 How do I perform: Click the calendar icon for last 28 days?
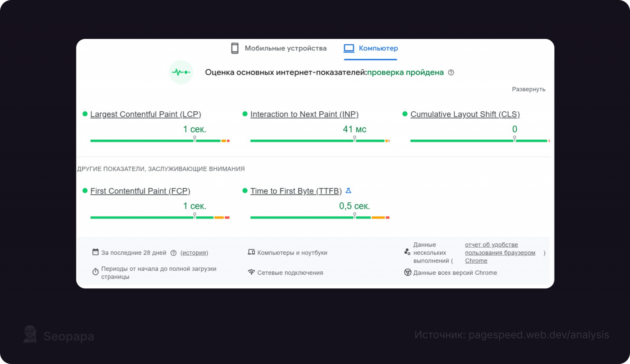(x=95, y=252)
